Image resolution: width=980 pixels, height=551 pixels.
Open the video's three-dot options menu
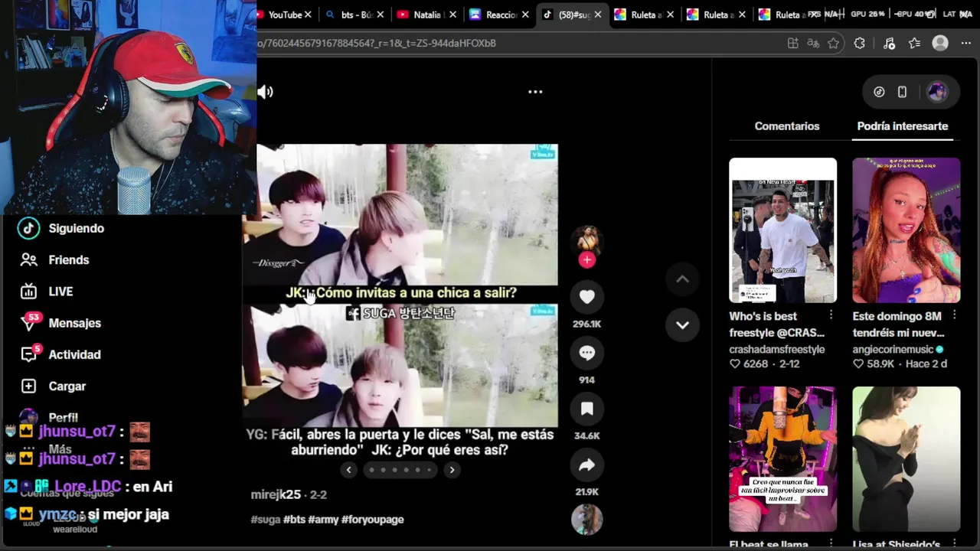(535, 92)
